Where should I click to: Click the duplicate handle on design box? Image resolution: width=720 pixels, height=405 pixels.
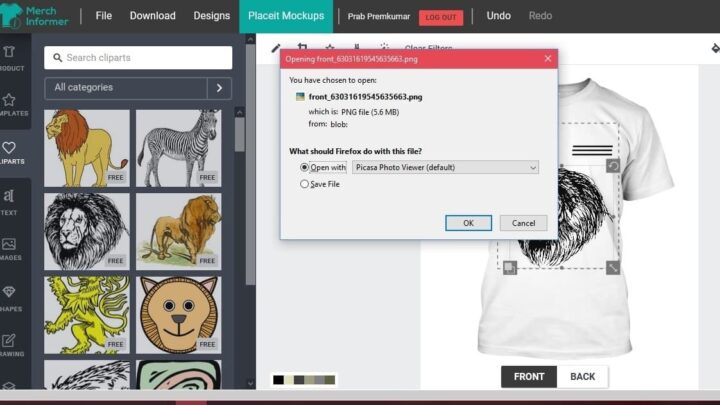tap(510, 268)
